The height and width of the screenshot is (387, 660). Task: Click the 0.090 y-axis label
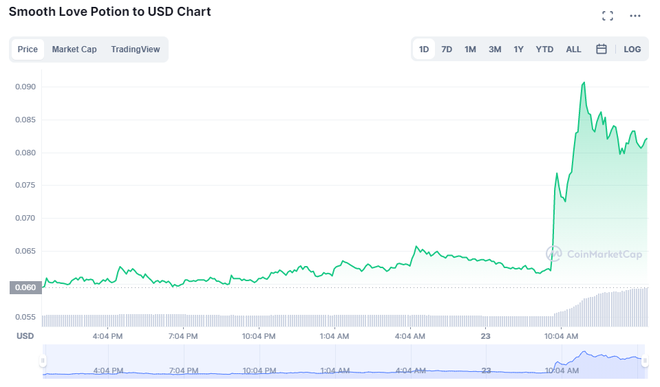[25, 87]
